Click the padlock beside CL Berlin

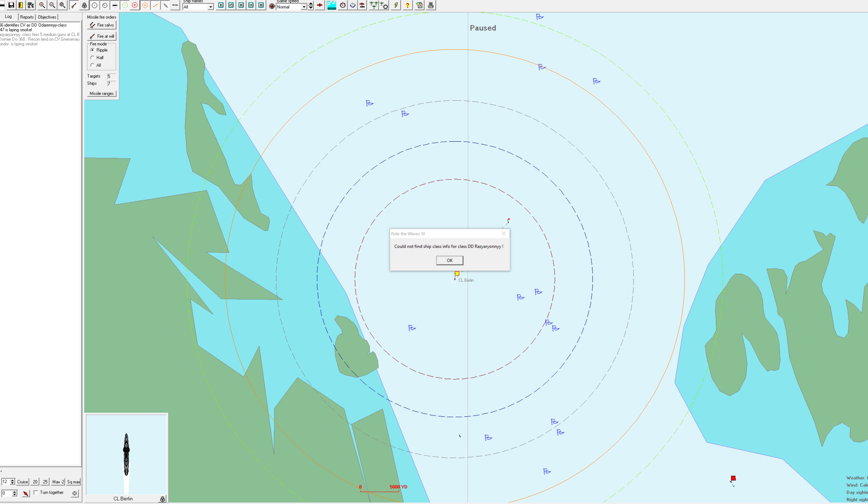tap(163, 499)
